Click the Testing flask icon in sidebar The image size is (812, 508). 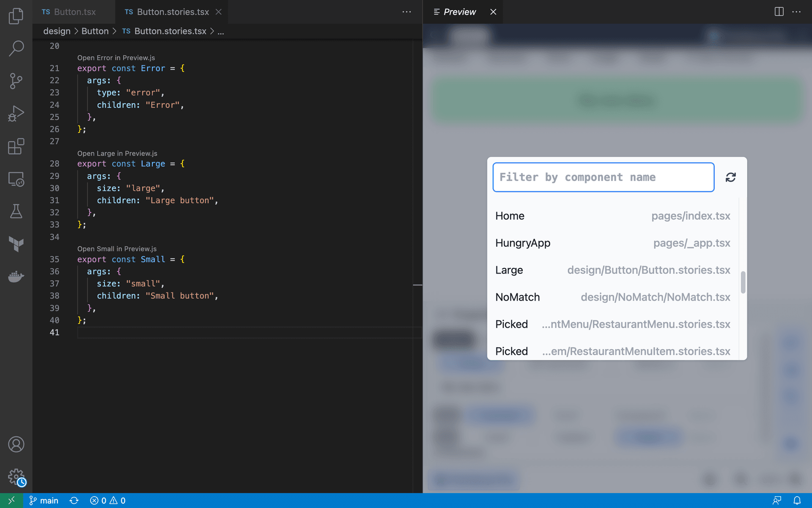[16, 212]
